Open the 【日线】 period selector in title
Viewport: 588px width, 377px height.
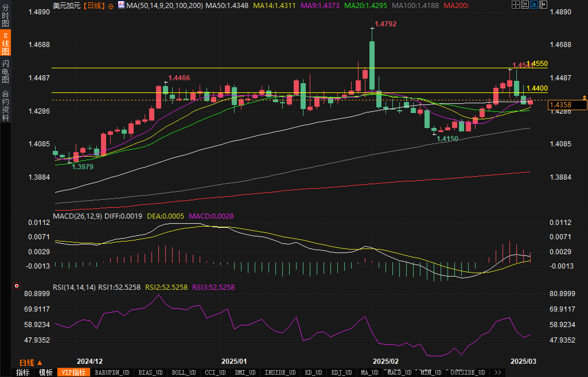95,5
